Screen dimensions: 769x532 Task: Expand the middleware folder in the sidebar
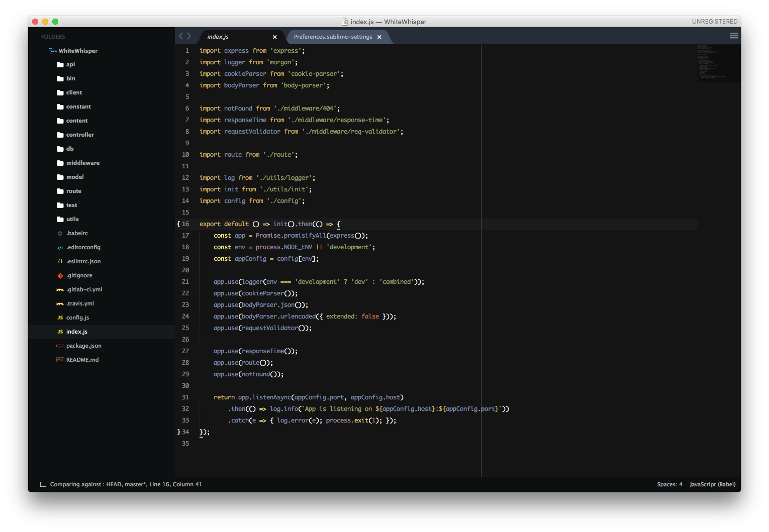point(83,163)
